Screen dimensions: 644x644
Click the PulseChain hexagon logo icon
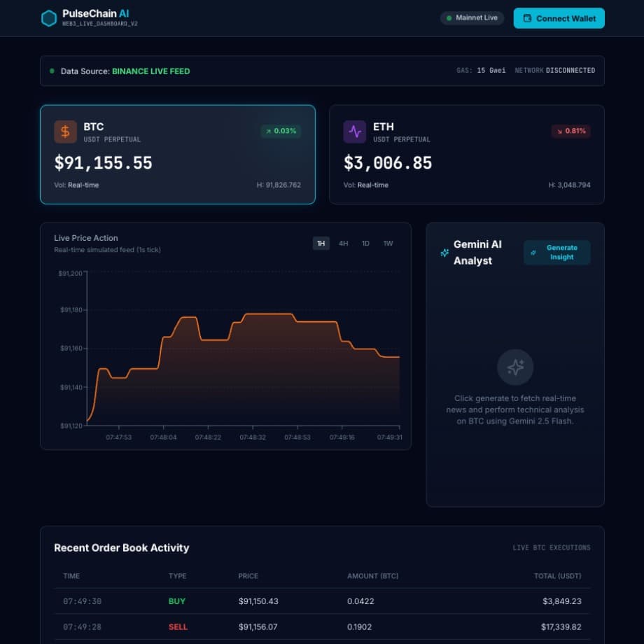click(49, 18)
